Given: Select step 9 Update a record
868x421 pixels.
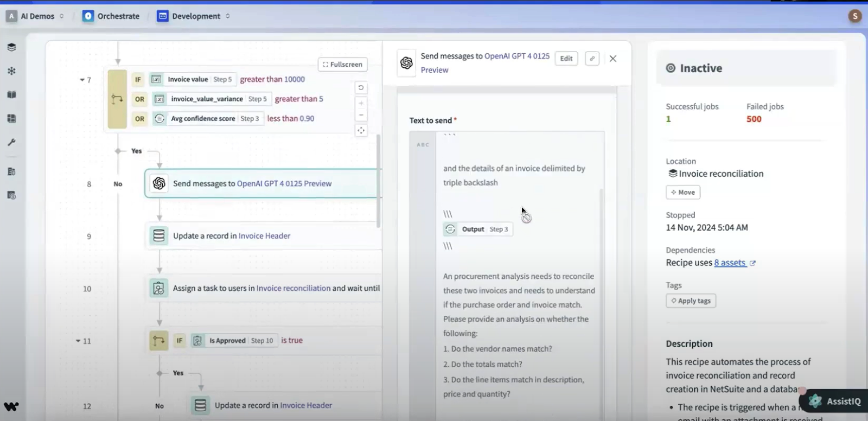Looking at the screenshot, I should (264, 236).
